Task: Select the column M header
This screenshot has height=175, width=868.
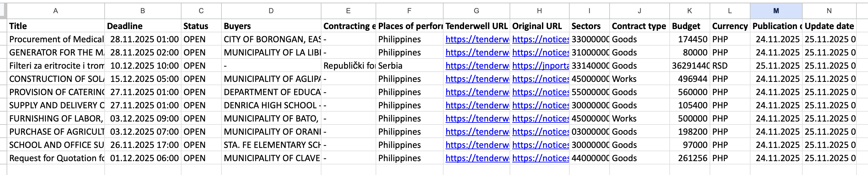Action: point(776,11)
